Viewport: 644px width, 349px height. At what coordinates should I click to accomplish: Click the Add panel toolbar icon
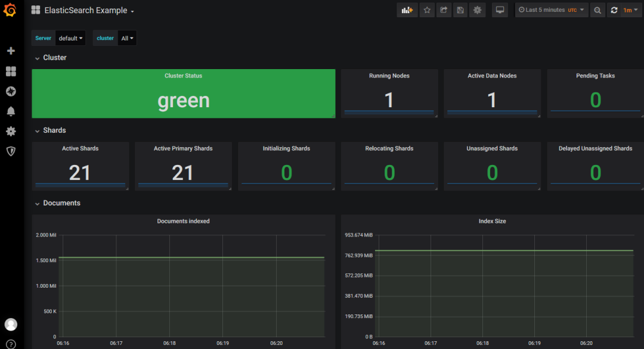pyautogui.click(x=407, y=10)
